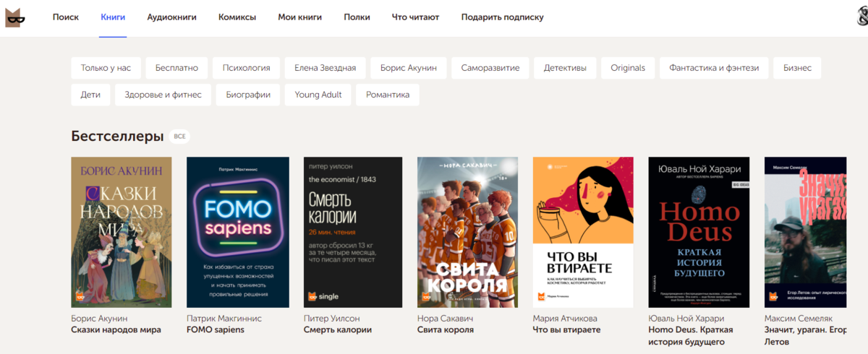Open the Поиск menu item
868x354 pixels.
point(66,17)
